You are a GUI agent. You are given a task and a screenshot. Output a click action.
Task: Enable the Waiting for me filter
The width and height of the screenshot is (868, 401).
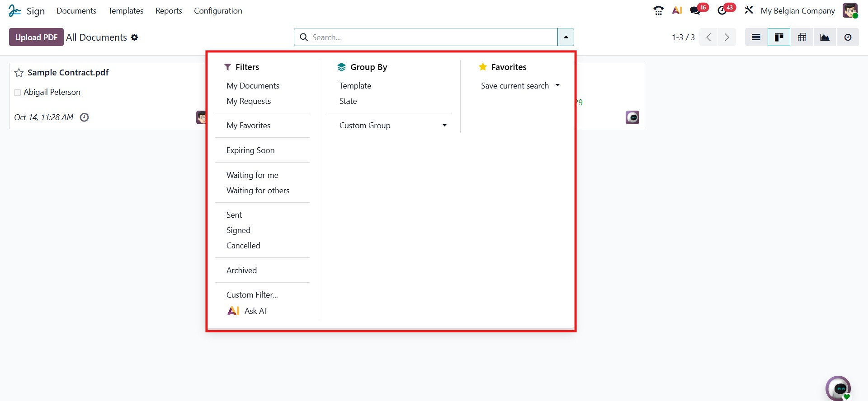point(252,175)
